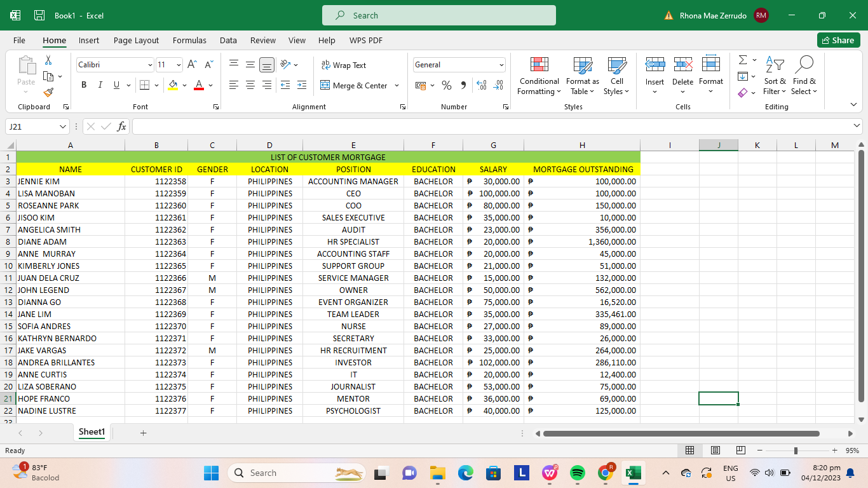868x488 pixels.
Task: Increase the cell indent
Action: 302,85
